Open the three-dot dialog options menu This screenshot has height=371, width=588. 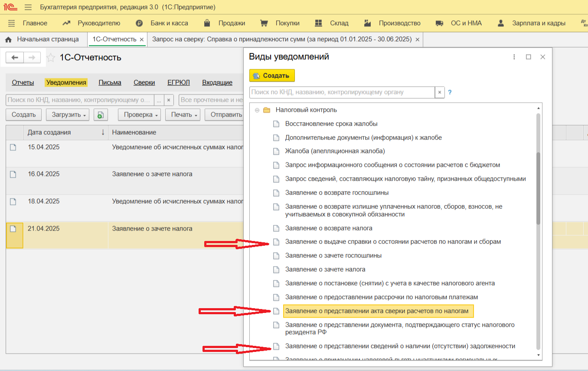tap(514, 57)
